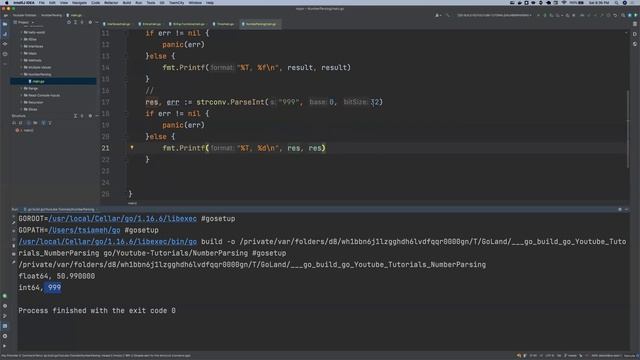The height and width of the screenshot is (360, 640).
Task: Click the Search Everywhere magnifier in the toolbar
Action: pos(623,16)
